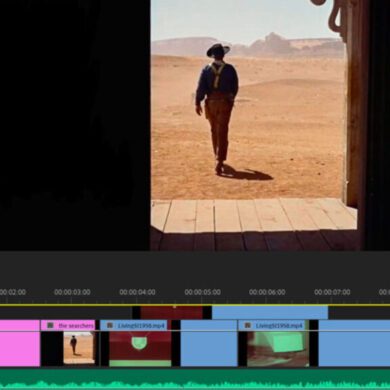This screenshot has height=390, width=390.
Task: Select the blue clip between the two Living501958 clips
Action: [209, 343]
